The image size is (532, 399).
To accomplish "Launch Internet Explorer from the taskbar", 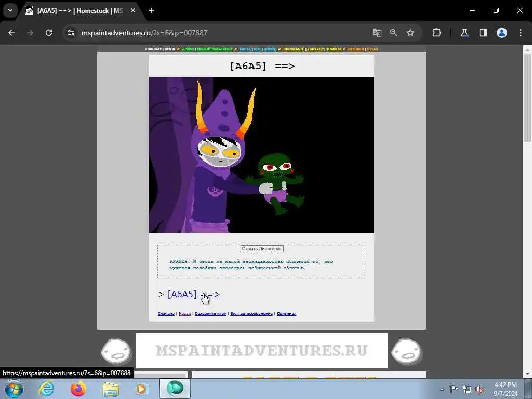I will (x=46, y=389).
